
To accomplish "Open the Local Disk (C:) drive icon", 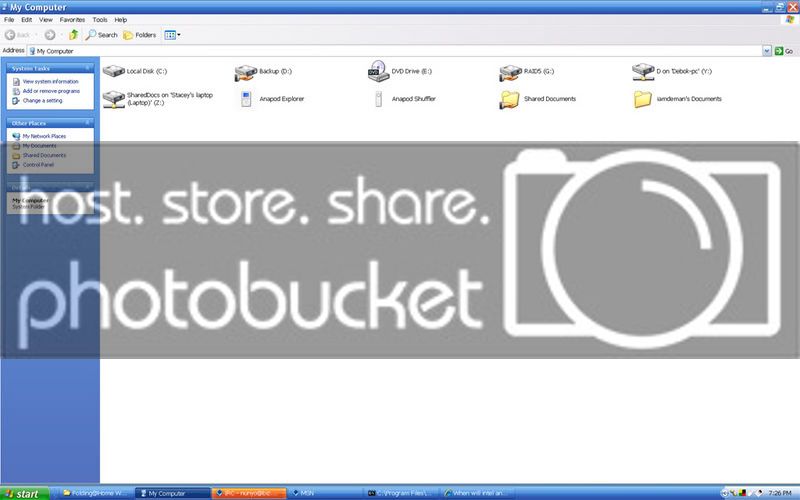I will pos(114,71).
